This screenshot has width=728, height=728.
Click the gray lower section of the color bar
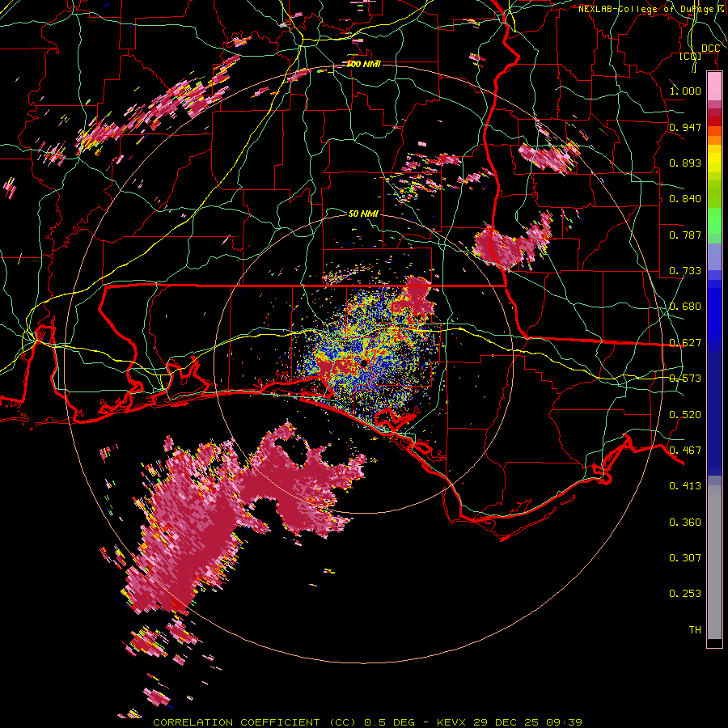(714, 562)
